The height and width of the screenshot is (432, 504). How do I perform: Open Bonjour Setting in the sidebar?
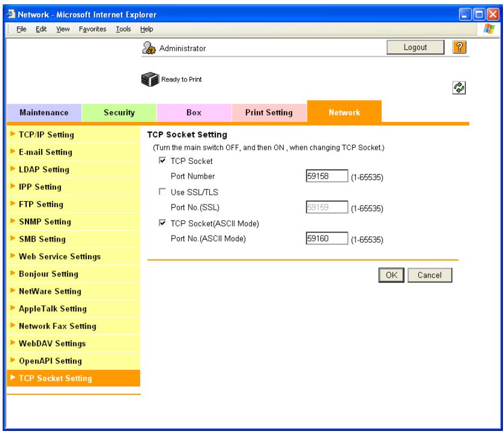point(73,273)
